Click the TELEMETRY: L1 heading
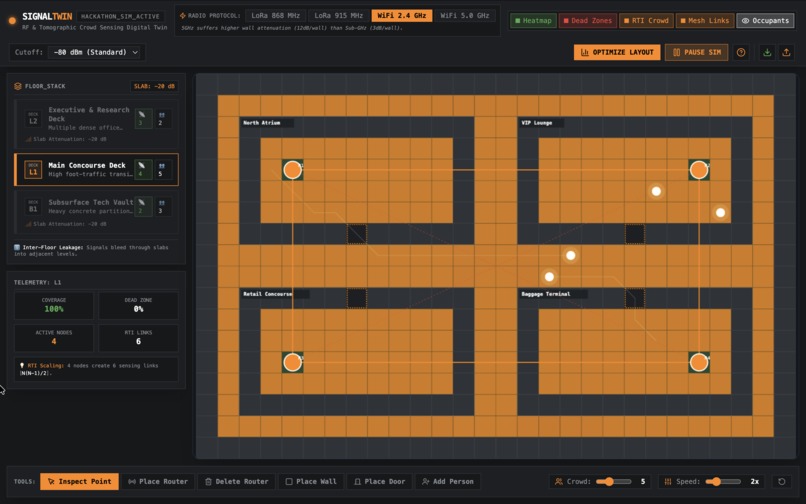Screen dimensions: 806x504 [38, 282]
